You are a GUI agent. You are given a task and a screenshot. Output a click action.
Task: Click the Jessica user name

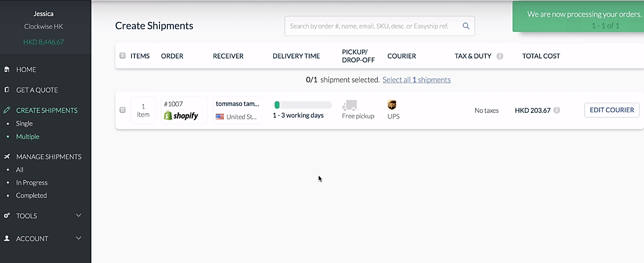point(44,14)
